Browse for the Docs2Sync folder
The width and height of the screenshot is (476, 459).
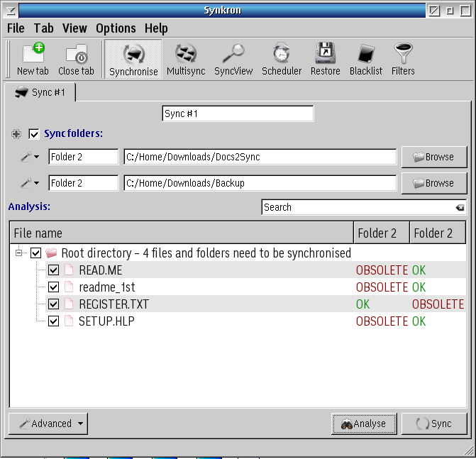pyautogui.click(x=434, y=157)
